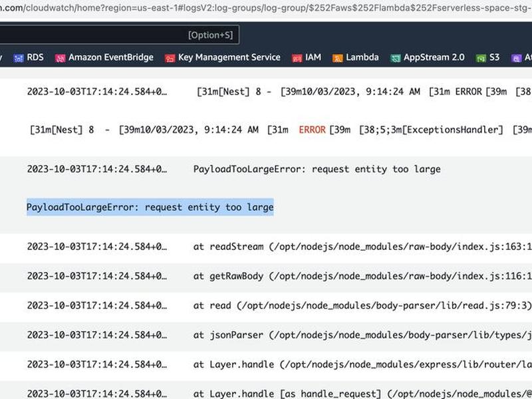
Task: Collapse the expanded PayloadTooLargeError log row
Action: click(266, 169)
